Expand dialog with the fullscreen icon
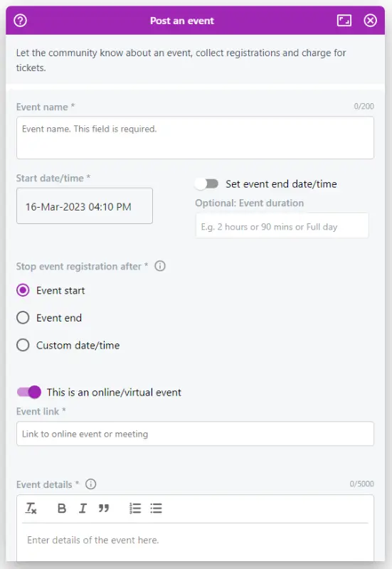 [344, 21]
